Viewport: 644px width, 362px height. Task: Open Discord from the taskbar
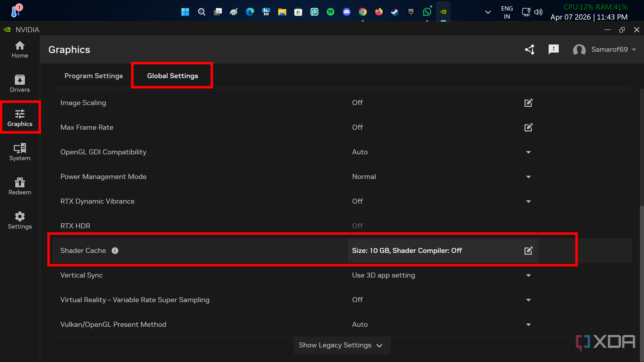click(x=346, y=12)
